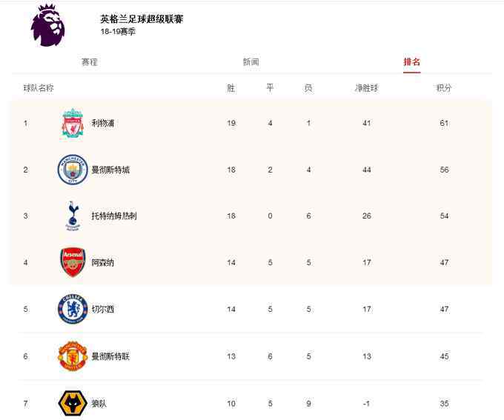Click the 英格兰足球超级联赛 title
The image size is (504, 420).
142,19
